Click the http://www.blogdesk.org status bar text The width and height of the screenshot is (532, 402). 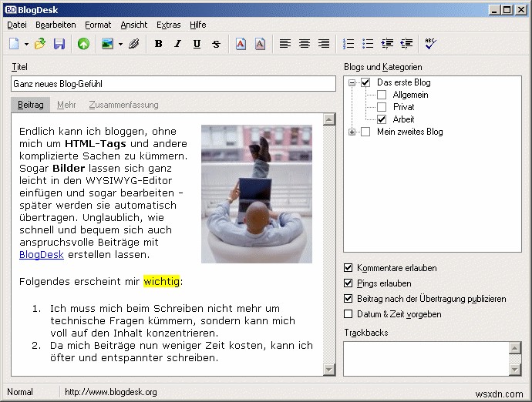[111, 392]
